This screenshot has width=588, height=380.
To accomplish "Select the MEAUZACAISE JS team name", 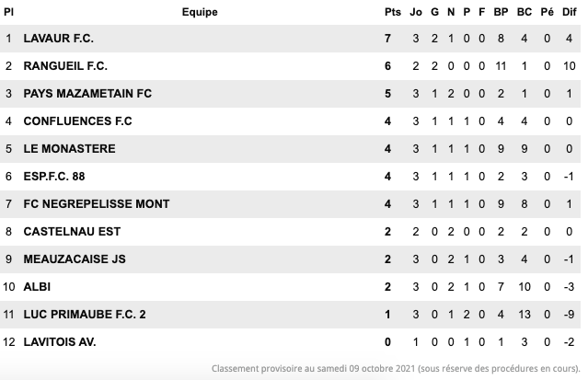I will pos(75,259).
